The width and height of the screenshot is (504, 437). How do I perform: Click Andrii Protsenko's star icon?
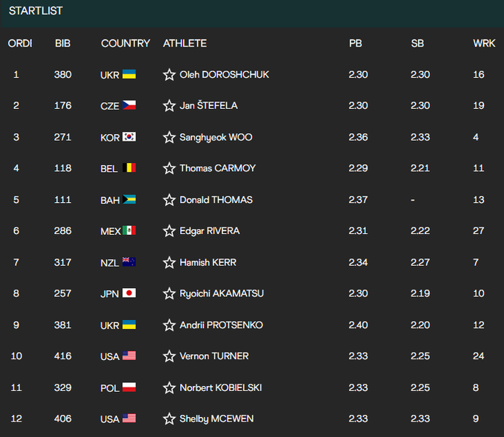point(170,325)
